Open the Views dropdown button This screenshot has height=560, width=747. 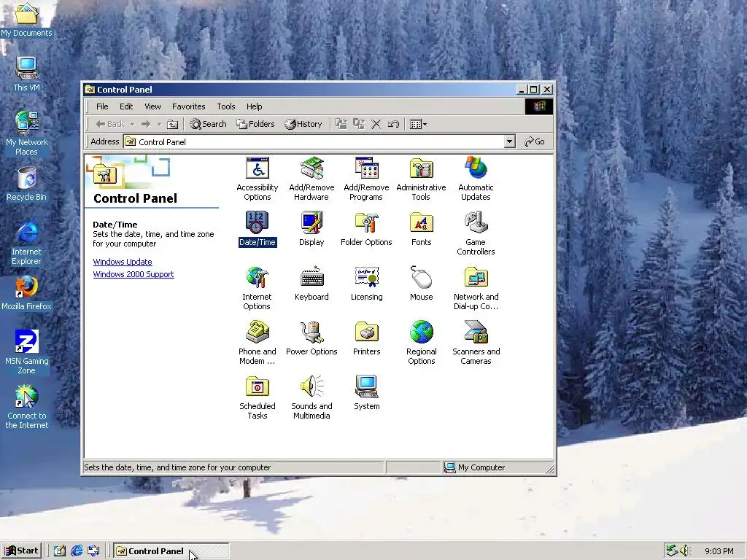click(x=418, y=124)
